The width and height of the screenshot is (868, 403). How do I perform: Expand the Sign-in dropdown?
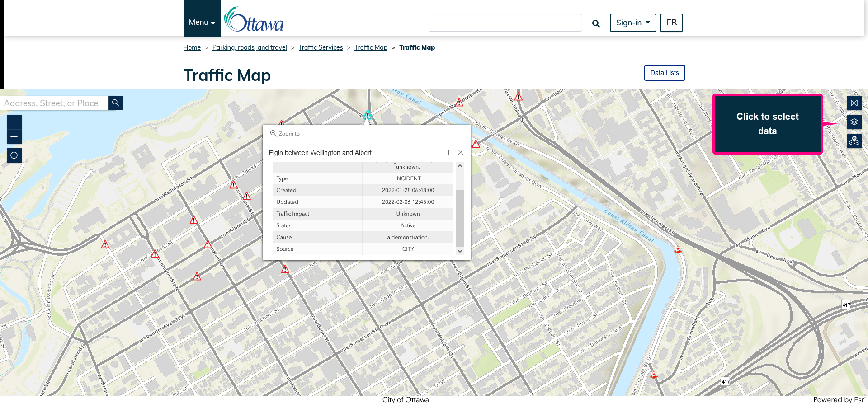click(x=633, y=23)
